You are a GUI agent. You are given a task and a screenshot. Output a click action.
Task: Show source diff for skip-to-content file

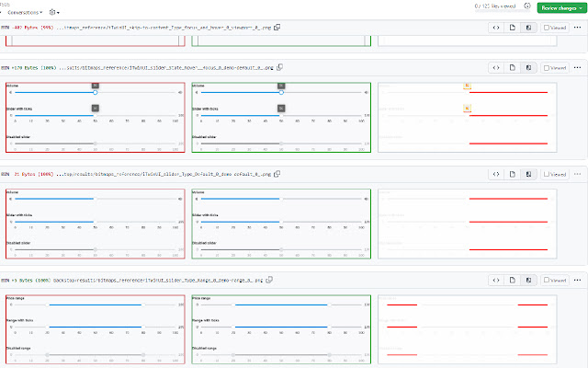click(x=496, y=28)
